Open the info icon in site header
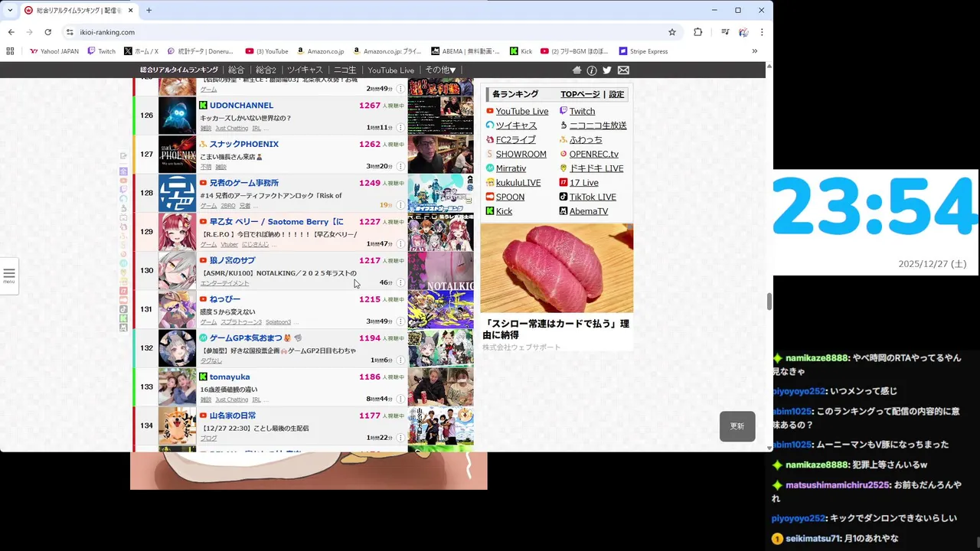Image resolution: width=980 pixels, height=551 pixels. tap(592, 70)
